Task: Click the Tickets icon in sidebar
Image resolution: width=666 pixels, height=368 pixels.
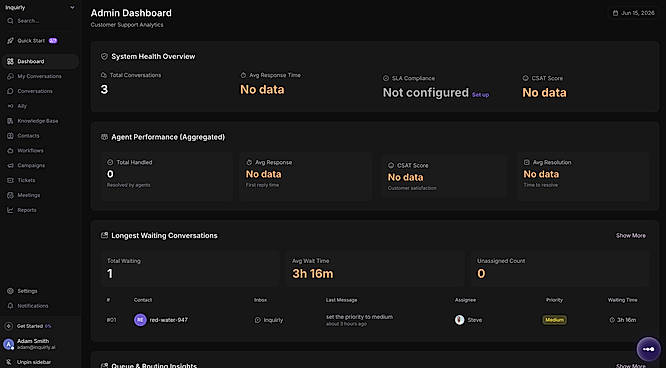Action: pyautogui.click(x=10, y=181)
